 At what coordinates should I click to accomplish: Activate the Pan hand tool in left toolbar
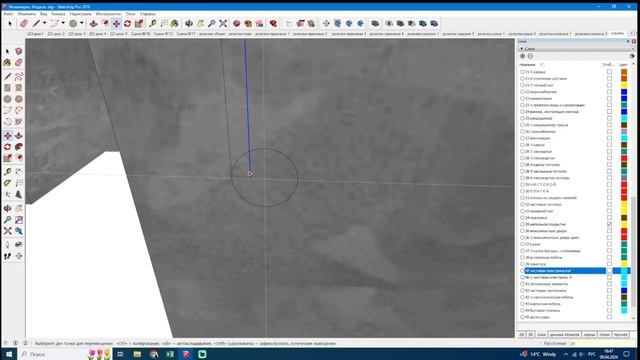pos(19,209)
